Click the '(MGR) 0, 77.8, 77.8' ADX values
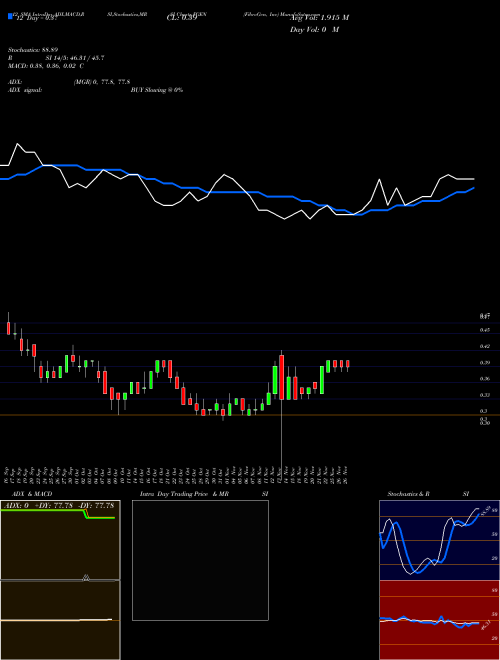Image resolution: width=500 pixels, height=660 pixels. coord(101,82)
